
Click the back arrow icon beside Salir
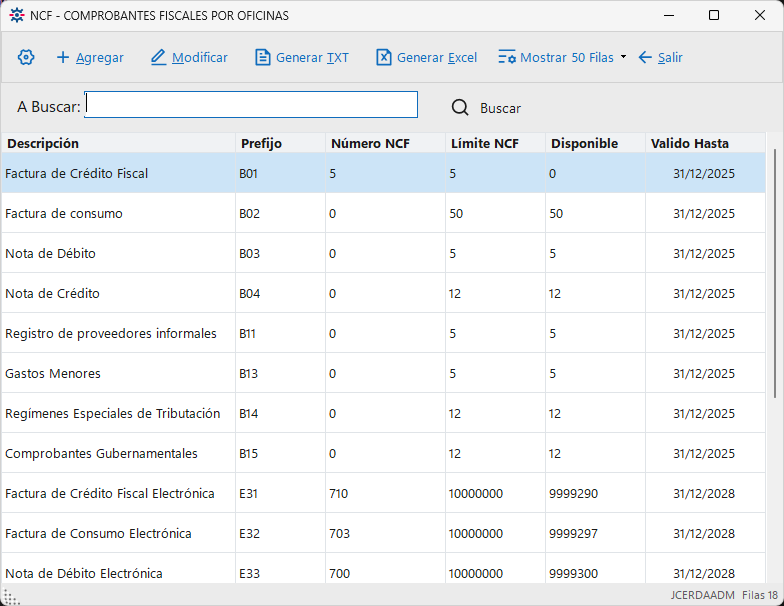pyautogui.click(x=645, y=58)
